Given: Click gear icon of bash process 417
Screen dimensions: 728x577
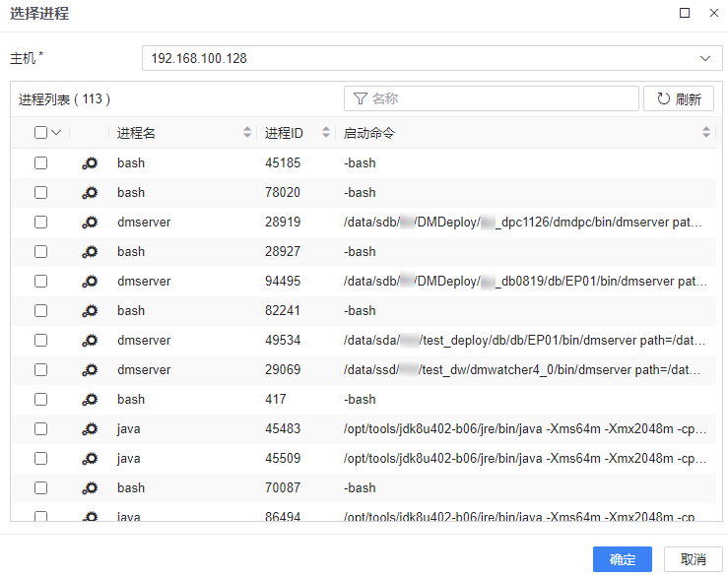Looking at the screenshot, I should 90,399.
